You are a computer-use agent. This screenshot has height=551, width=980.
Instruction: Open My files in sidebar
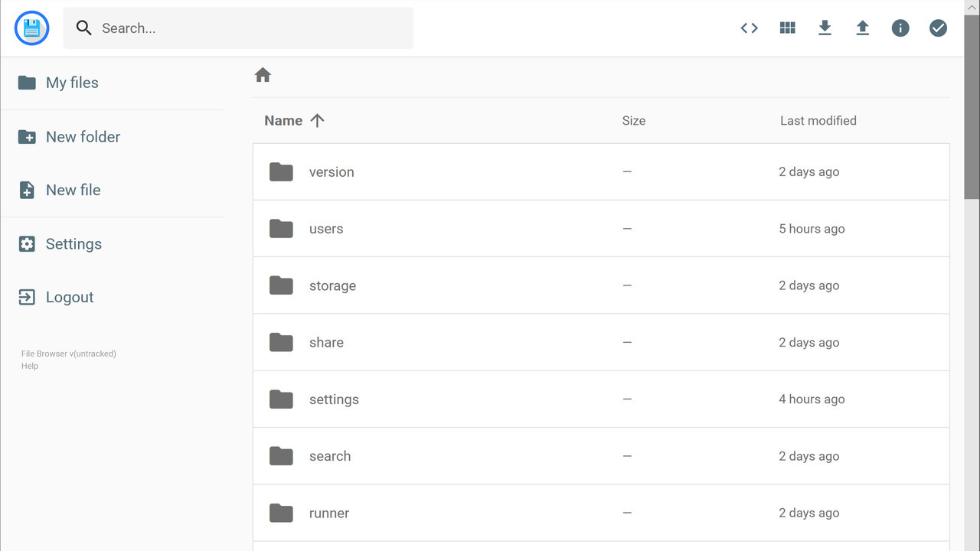point(72,83)
